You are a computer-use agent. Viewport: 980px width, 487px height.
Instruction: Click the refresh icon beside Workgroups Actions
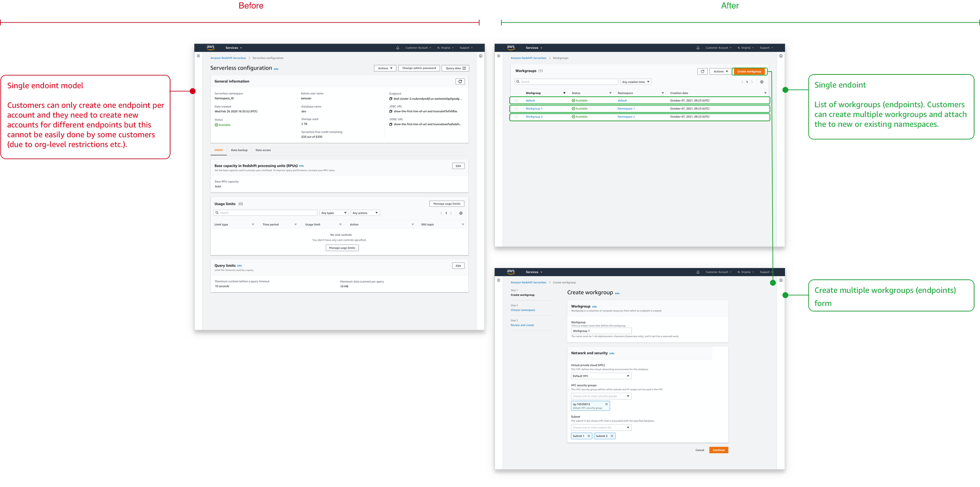pos(702,71)
